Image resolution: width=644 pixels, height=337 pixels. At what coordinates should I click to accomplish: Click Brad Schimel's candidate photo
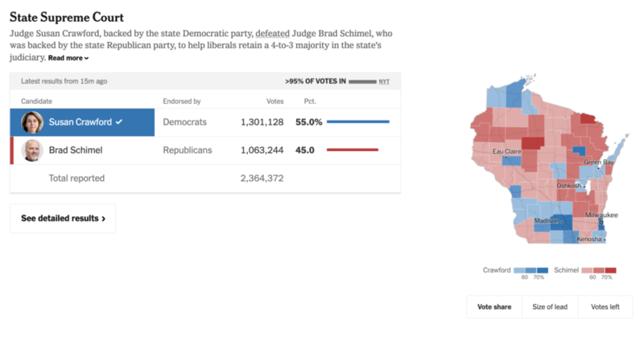tap(34, 150)
